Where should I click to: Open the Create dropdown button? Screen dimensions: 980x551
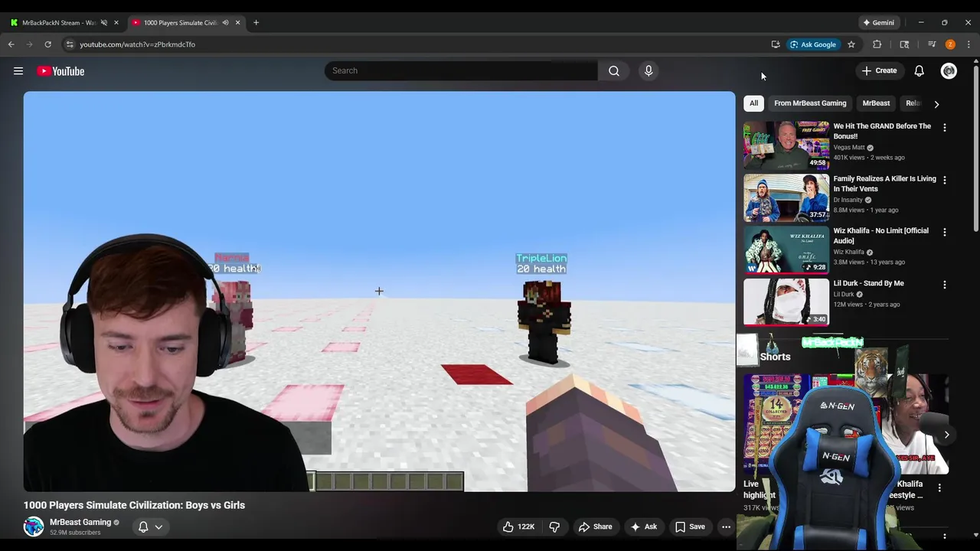(879, 70)
